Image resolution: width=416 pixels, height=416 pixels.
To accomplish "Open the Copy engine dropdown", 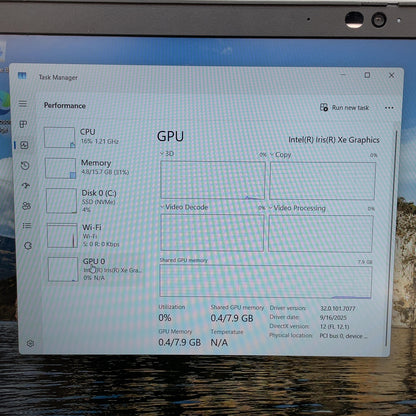I will coord(280,155).
